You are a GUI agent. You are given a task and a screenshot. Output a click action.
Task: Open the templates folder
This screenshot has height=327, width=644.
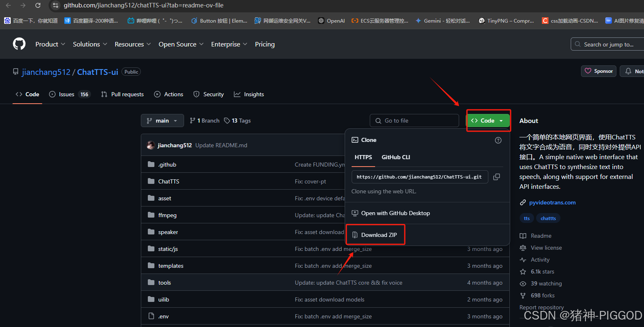pos(171,266)
